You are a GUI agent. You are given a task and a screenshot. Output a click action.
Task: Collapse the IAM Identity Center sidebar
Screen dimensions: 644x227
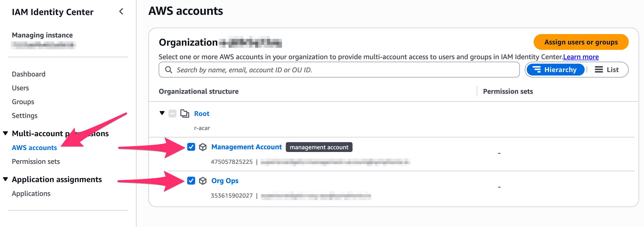pyautogui.click(x=121, y=12)
